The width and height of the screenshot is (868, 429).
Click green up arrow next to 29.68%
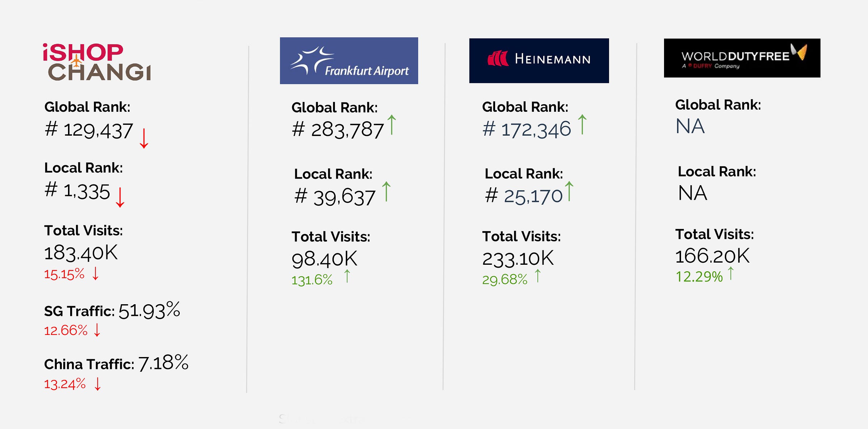pos(538,276)
